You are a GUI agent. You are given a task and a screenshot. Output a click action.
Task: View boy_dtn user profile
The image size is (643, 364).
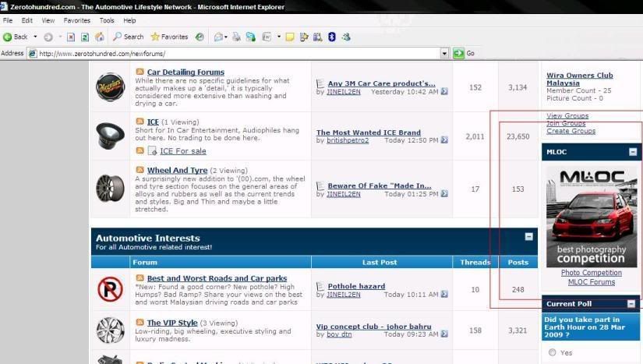click(x=339, y=334)
